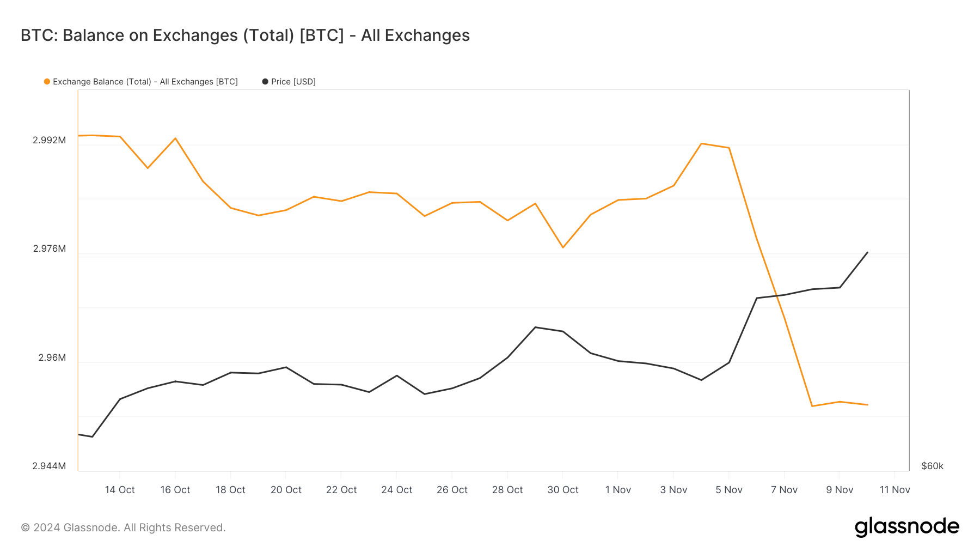
Task: Click the 2.992M y-axis label
Action: click(x=50, y=140)
